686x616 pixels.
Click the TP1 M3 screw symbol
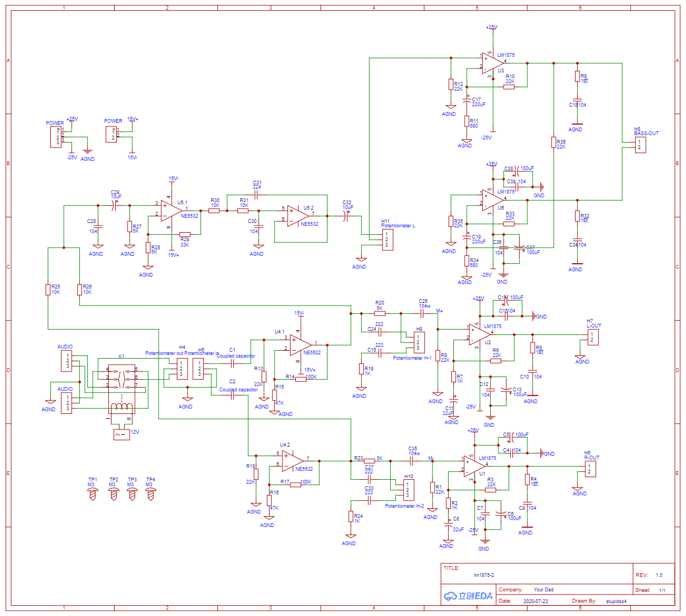tap(93, 494)
